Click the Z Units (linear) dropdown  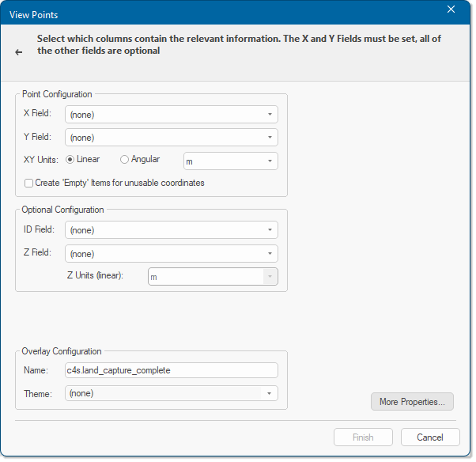pos(213,276)
